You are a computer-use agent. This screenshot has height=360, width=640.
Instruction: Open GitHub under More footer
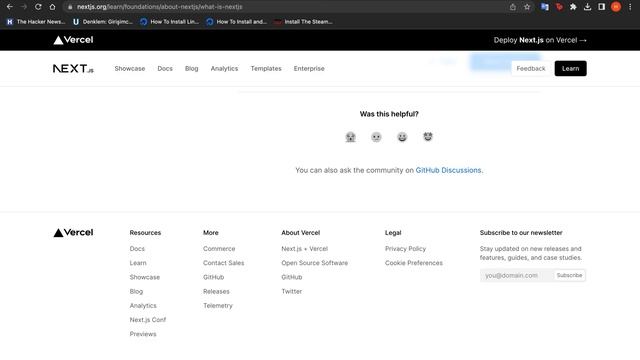[213, 277]
